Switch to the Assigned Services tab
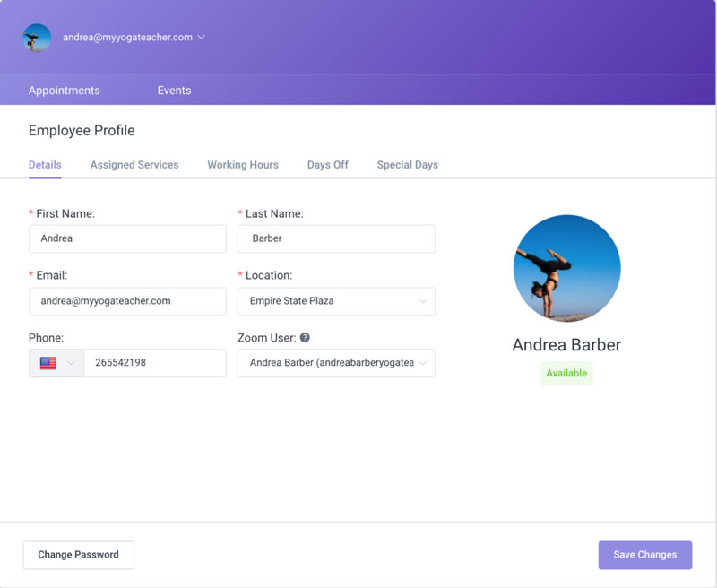Viewport: 717px width, 588px height. [x=134, y=165]
